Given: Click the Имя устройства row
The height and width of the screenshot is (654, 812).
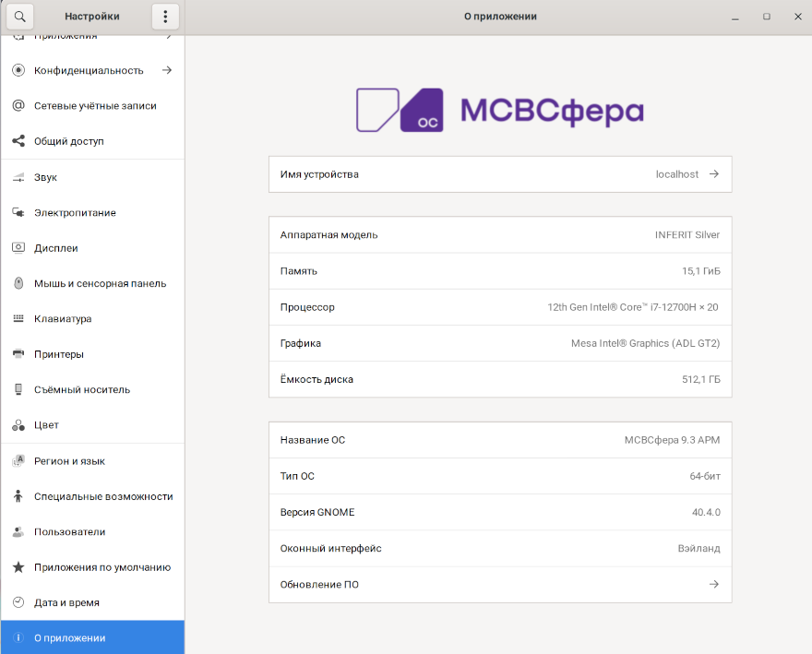Looking at the screenshot, I should click(500, 174).
